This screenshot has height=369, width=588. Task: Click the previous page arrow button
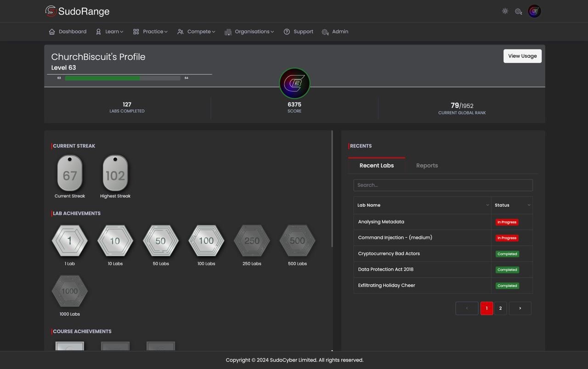[x=467, y=308]
